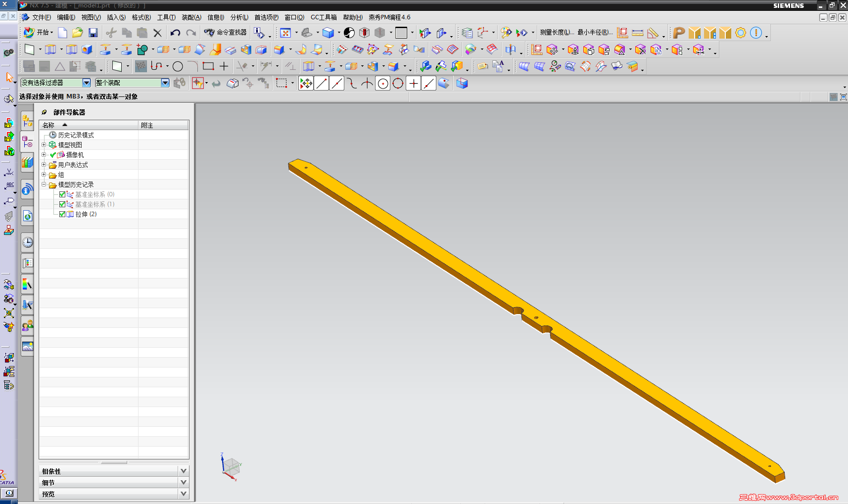Viewport: 848px width, 504px height.
Task: Collapse the 模型历史记录 tree node
Action: [x=44, y=184]
